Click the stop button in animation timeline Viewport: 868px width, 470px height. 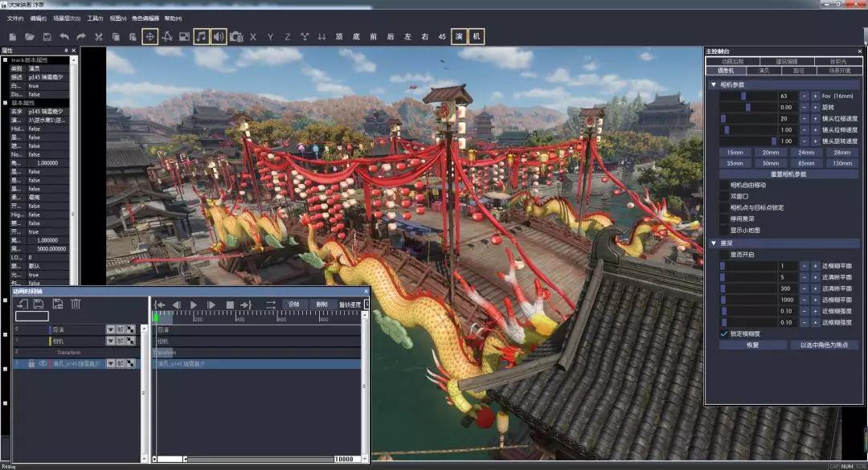click(x=229, y=304)
